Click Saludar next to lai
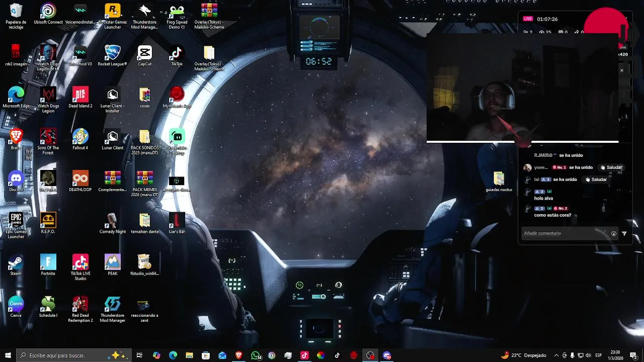The width and height of the screenshot is (644, 362). pyautogui.click(x=596, y=179)
